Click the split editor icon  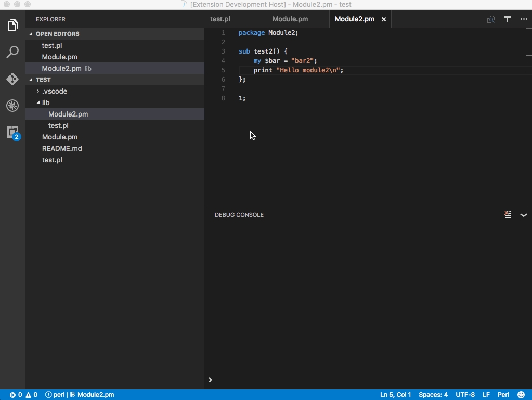coord(508,19)
